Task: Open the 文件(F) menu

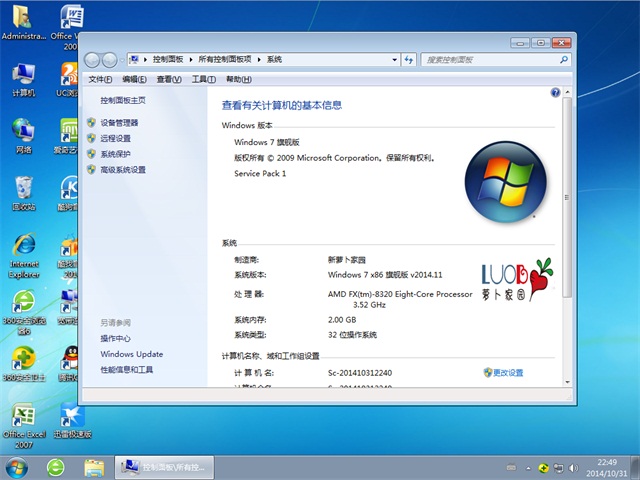Action: tap(100, 79)
